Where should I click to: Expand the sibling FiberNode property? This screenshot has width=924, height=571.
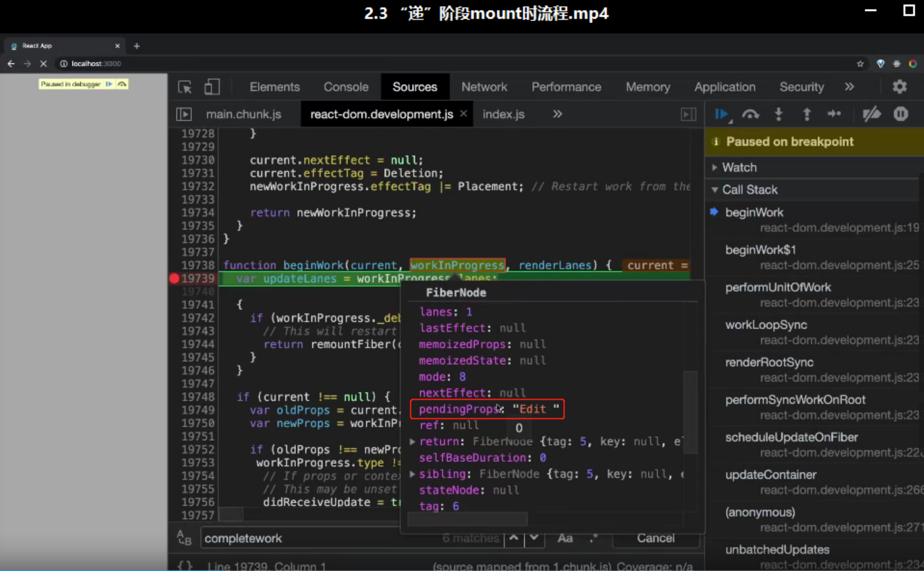[412, 474]
